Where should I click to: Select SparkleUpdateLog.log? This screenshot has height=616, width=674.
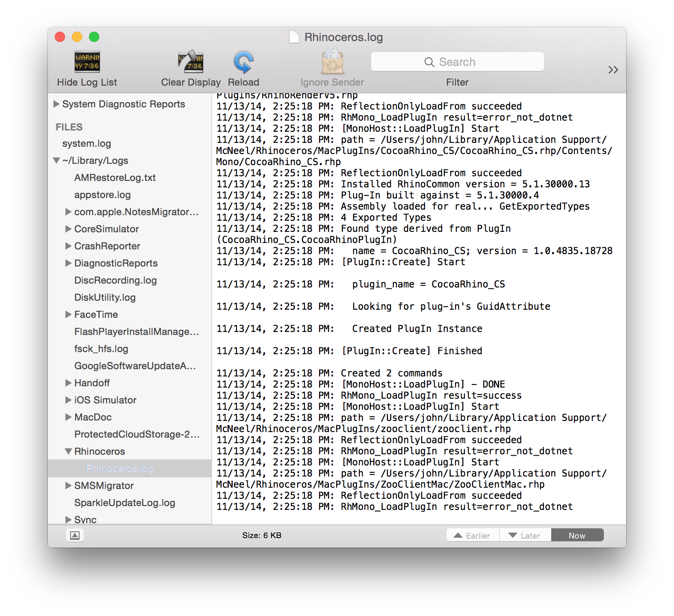[125, 503]
